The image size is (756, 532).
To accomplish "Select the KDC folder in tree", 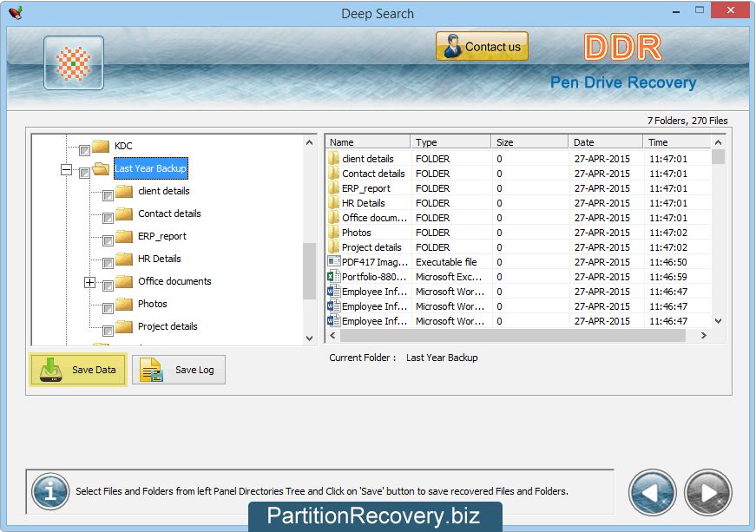I will click(x=123, y=146).
